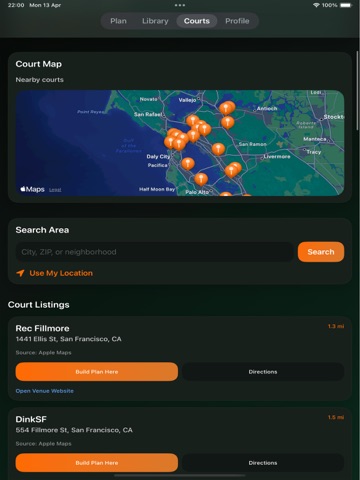Click the orange Search button
The height and width of the screenshot is (480, 360).
[321, 252]
